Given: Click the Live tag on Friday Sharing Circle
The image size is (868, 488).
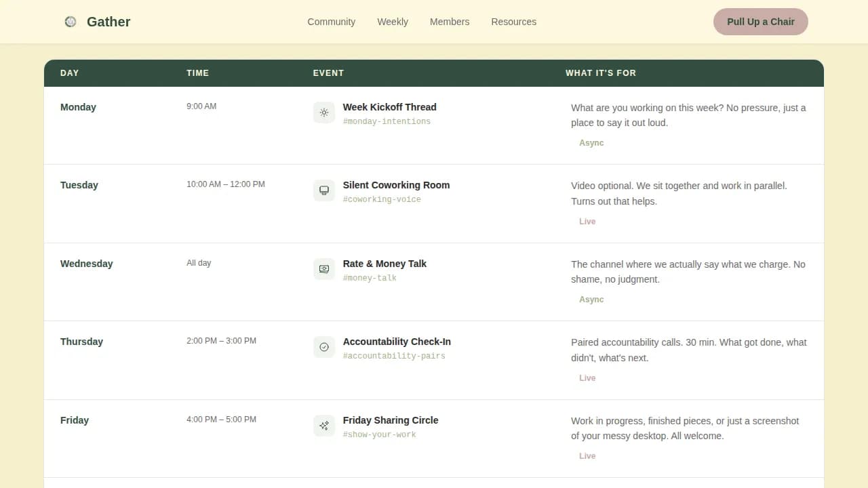Looking at the screenshot, I should point(587,455).
